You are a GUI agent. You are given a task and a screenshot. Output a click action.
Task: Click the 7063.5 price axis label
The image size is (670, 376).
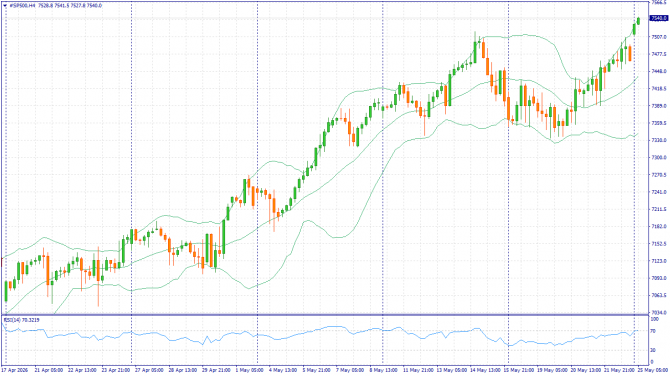(658, 295)
